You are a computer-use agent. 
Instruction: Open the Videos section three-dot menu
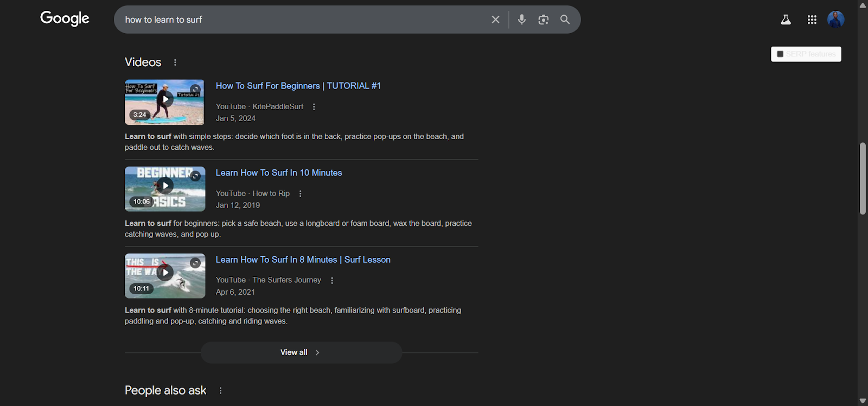[175, 62]
